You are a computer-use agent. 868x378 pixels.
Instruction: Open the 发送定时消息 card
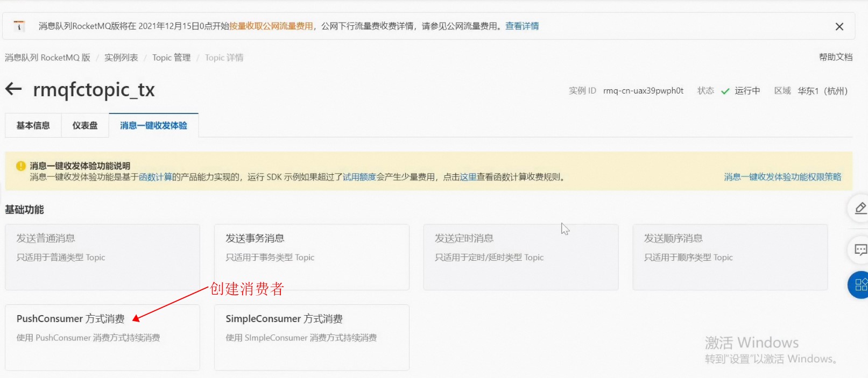pos(521,257)
